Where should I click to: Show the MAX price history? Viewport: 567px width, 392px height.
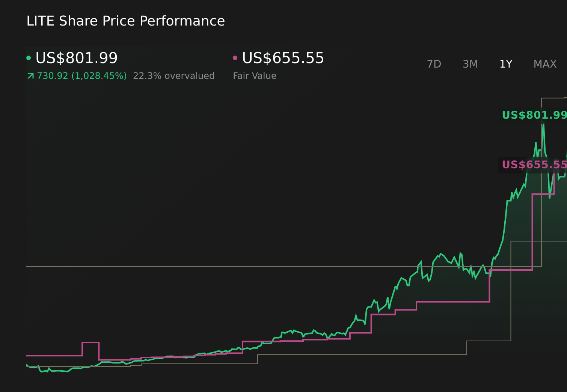click(545, 64)
